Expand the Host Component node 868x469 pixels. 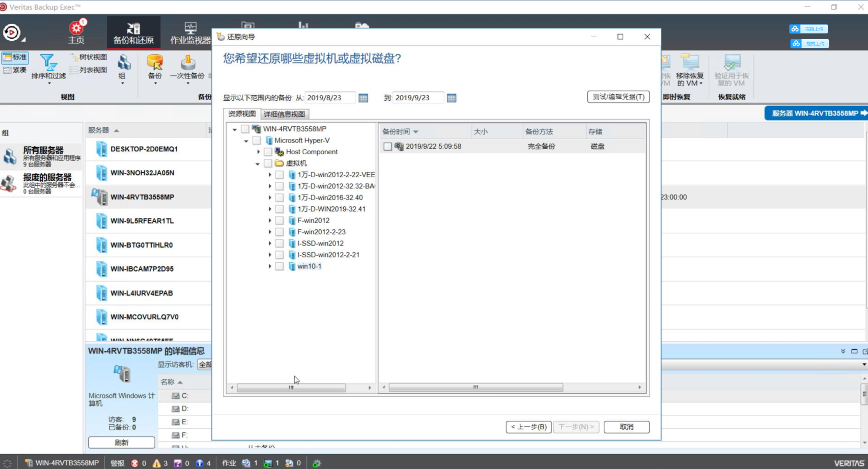click(258, 152)
